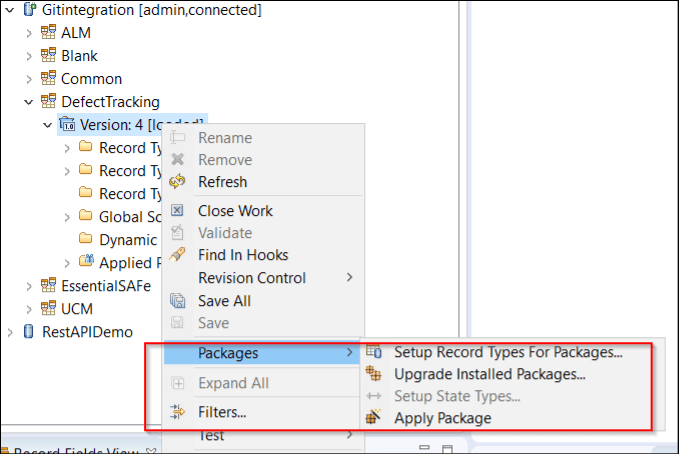Collapse the DefectTracking schema node
The width and height of the screenshot is (679, 454).
click(x=29, y=102)
